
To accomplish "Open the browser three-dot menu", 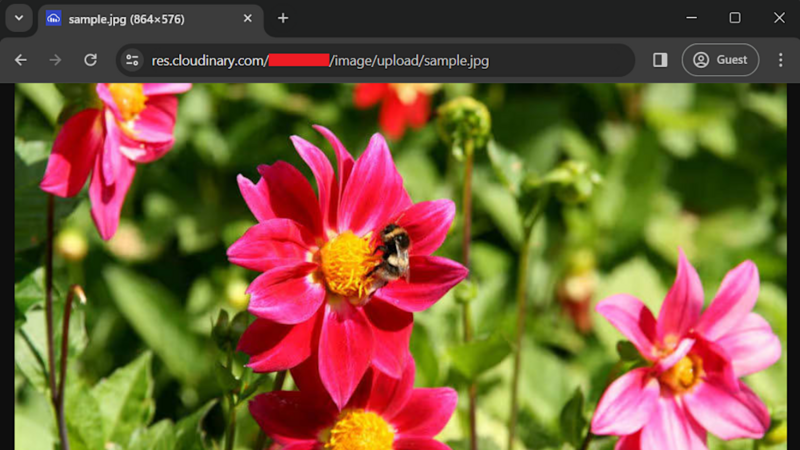I will (x=780, y=60).
